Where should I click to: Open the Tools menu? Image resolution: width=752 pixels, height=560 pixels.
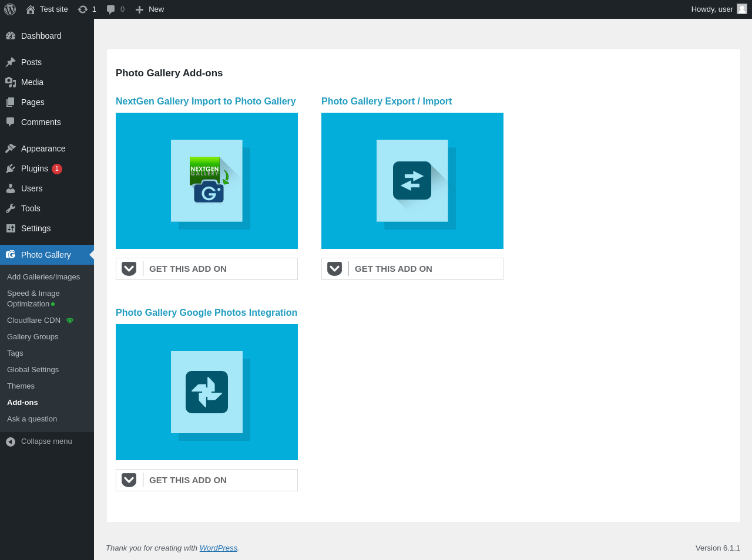coord(47,208)
